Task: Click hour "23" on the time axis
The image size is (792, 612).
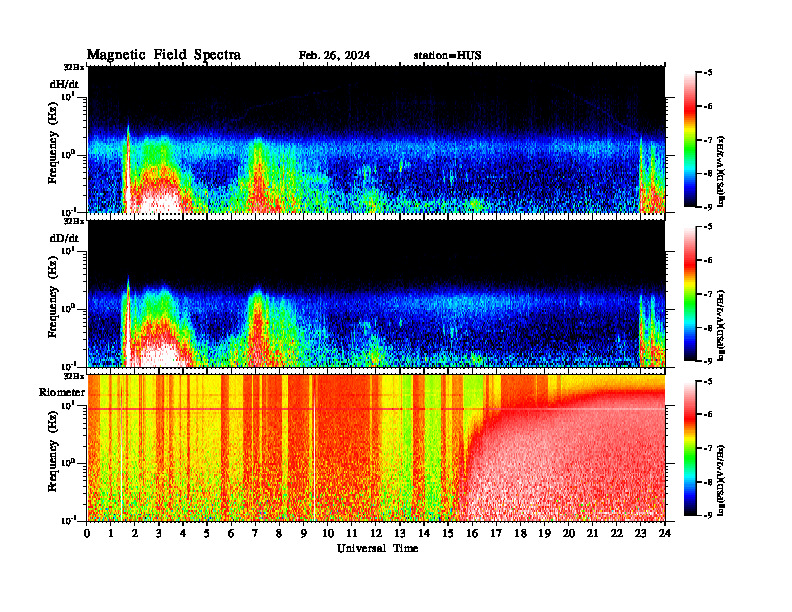Action: point(640,534)
